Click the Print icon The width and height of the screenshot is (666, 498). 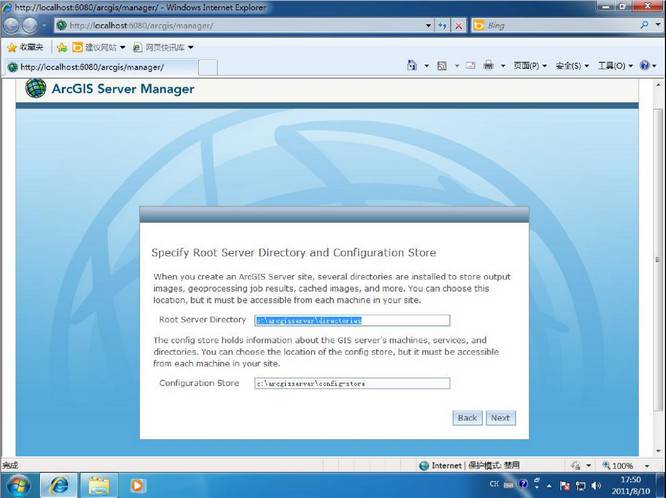(488, 65)
